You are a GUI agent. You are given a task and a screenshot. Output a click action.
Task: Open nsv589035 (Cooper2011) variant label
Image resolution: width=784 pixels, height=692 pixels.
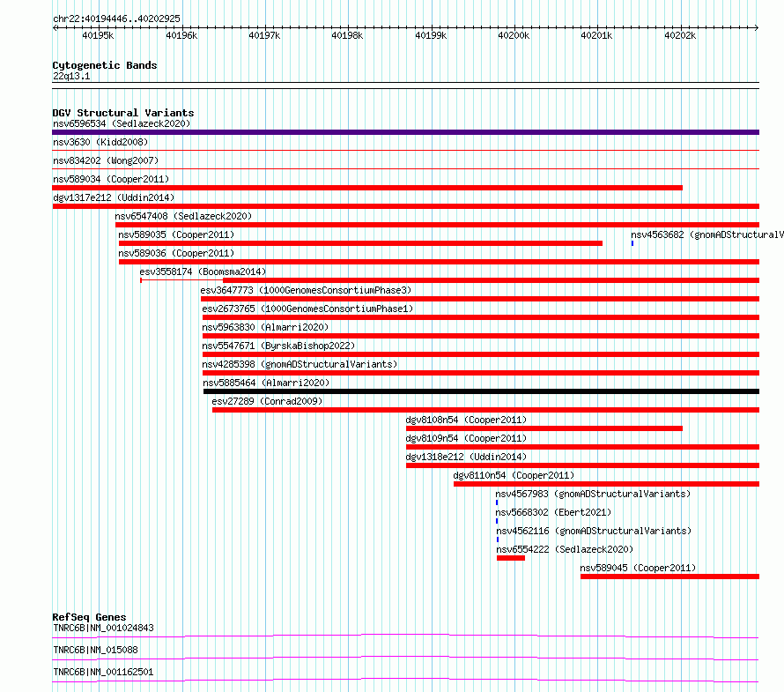(x=176, y=234)
